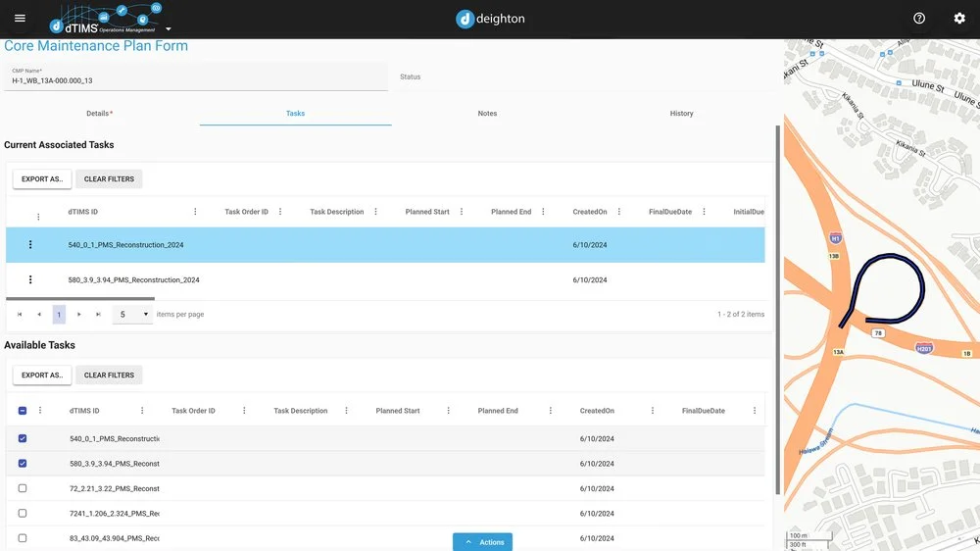Viewport: 980px width, 551px height.
Task: Switch to the History tab
Action: coord(681,113)
